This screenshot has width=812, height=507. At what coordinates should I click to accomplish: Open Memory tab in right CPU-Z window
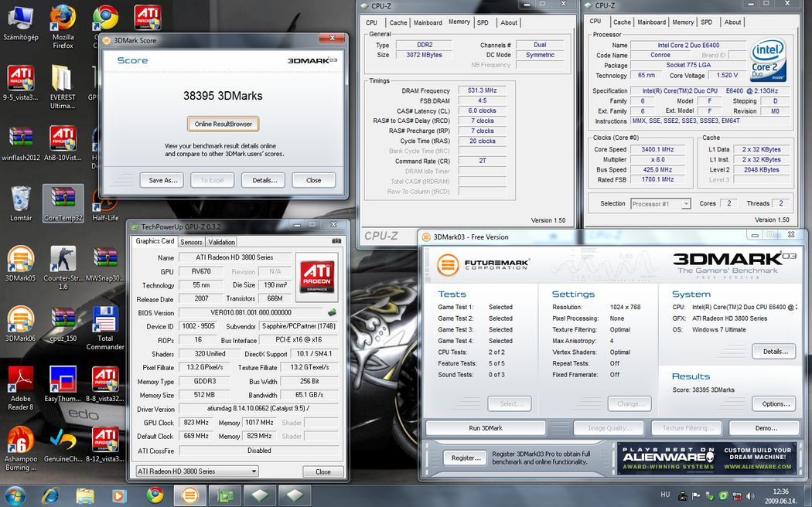[683, 22]
